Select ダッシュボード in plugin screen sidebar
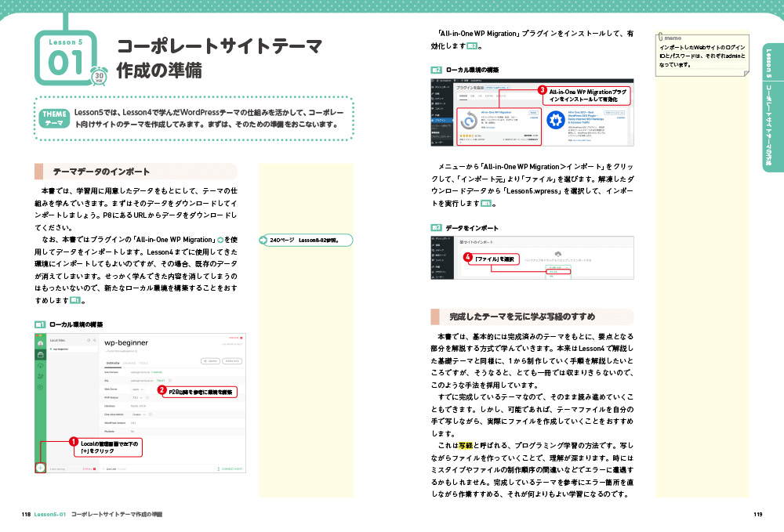 (x=442, y=88)
